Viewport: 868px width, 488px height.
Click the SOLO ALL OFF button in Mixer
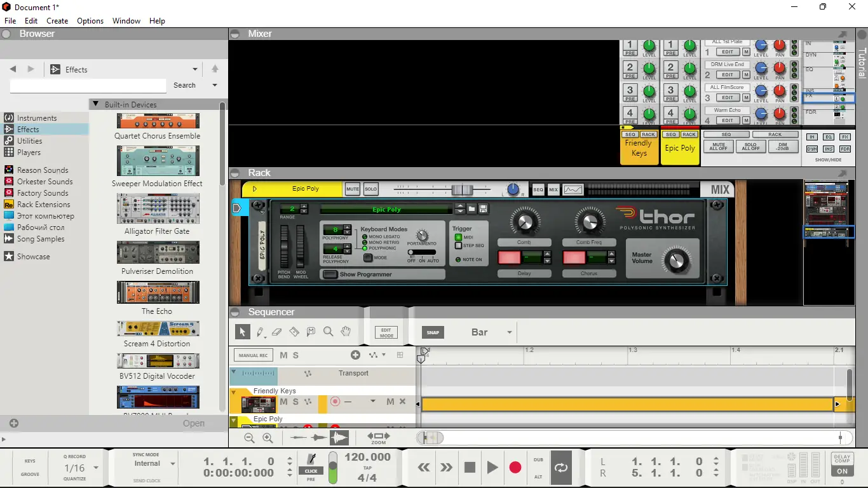(750, 146)
